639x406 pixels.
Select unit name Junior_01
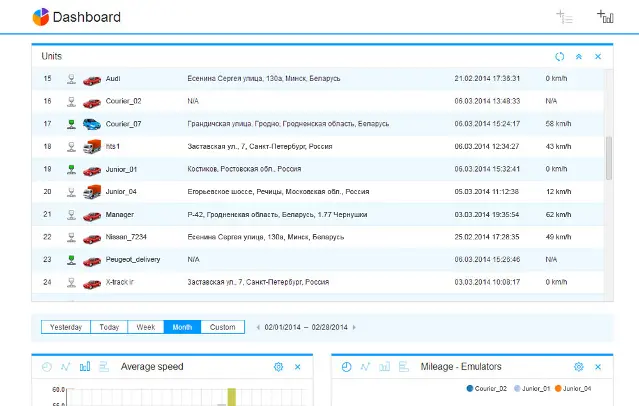coord(121,169)
